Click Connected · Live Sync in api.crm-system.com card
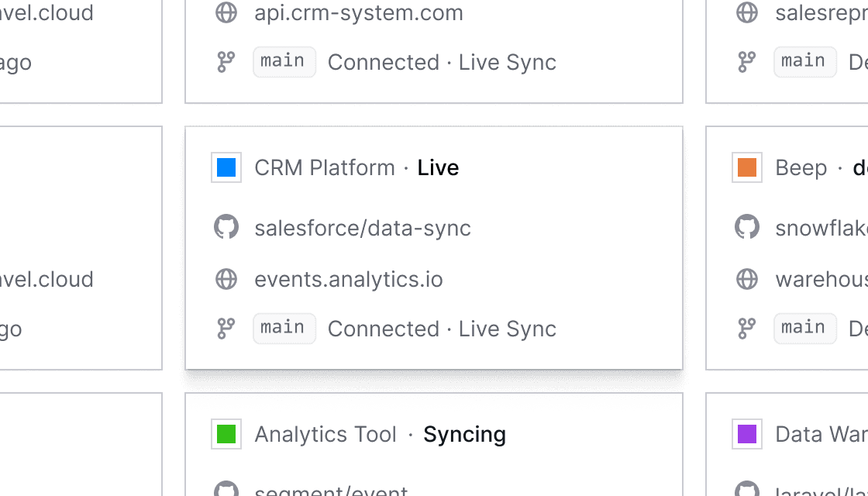Screen dimensions: 868x496 [x=442, y=62]
